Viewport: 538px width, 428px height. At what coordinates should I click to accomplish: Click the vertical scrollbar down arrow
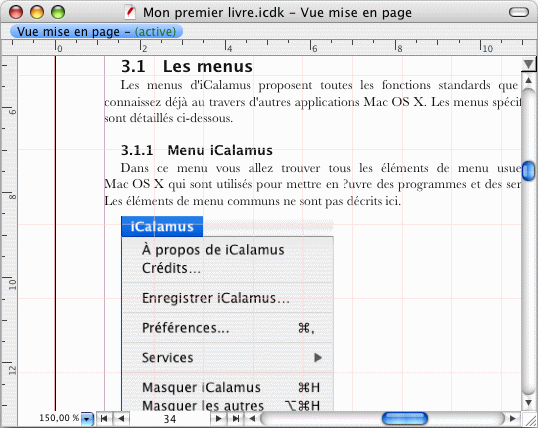coord(528,403)
